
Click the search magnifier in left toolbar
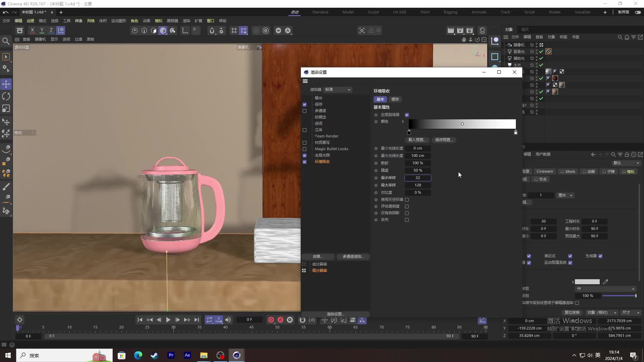point(6,41)
